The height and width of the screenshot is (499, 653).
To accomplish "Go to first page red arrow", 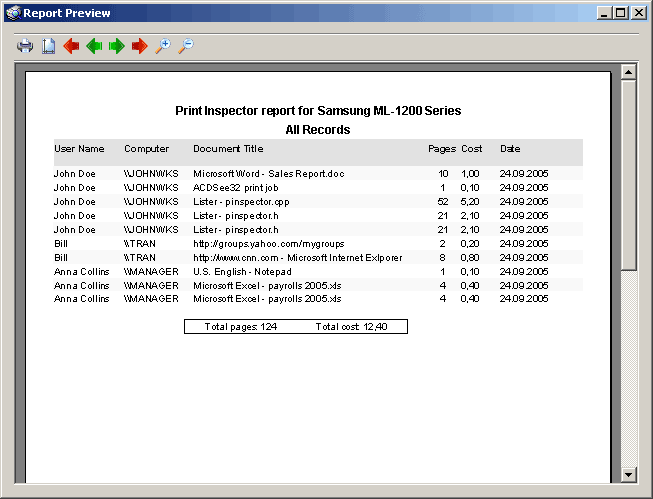I will [x=71, y=46].
